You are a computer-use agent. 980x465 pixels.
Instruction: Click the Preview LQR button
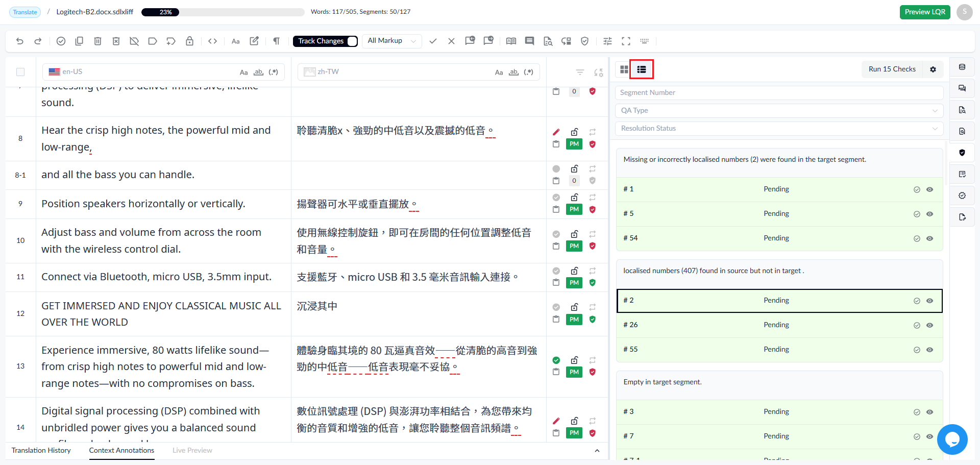(925, 12)
